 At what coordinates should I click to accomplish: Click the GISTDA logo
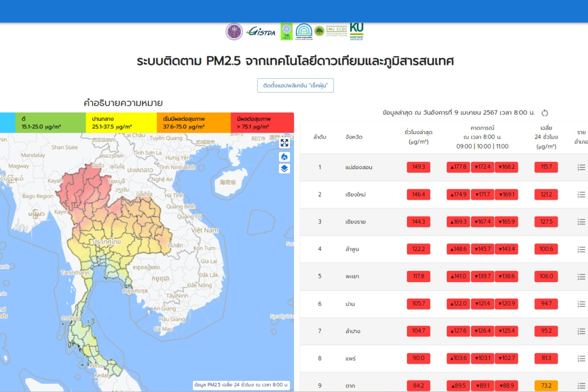coord(261,31)
